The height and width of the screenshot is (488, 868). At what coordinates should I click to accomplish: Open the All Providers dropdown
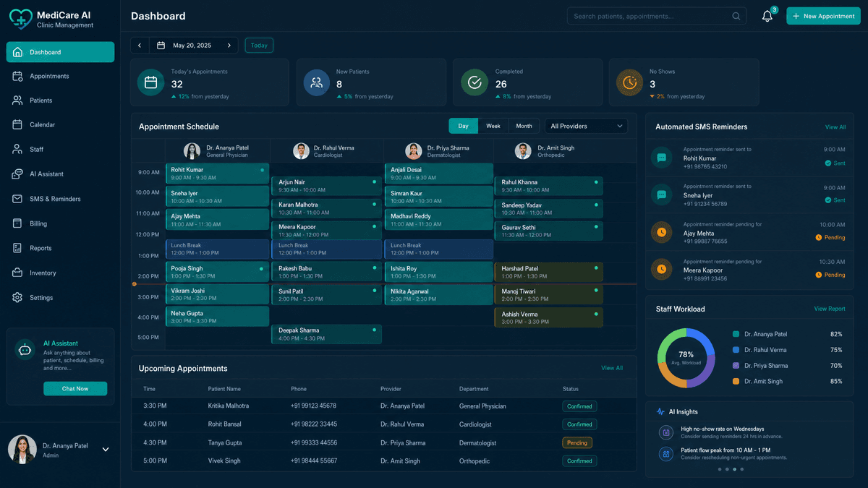coord(586,126)
